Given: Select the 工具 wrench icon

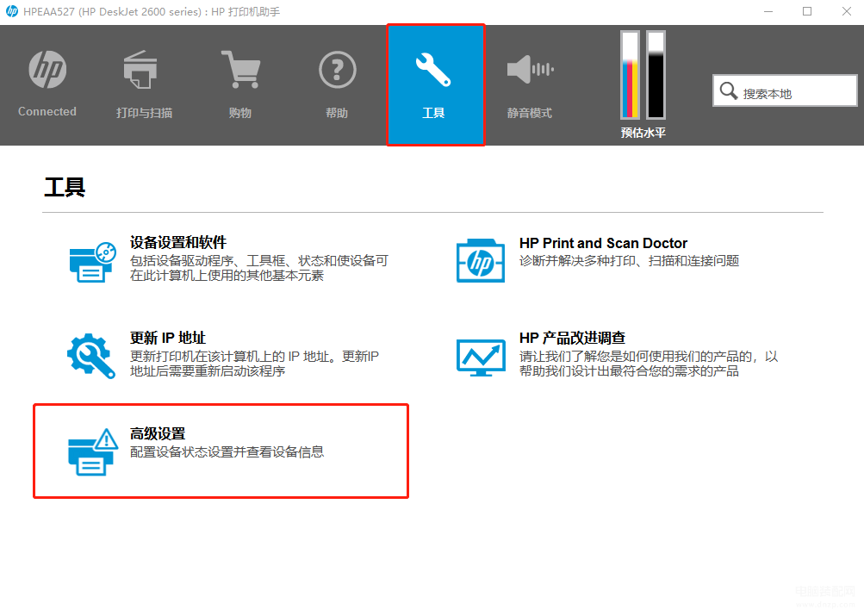Looking at the screenshot, I should (x=433, y=70).
